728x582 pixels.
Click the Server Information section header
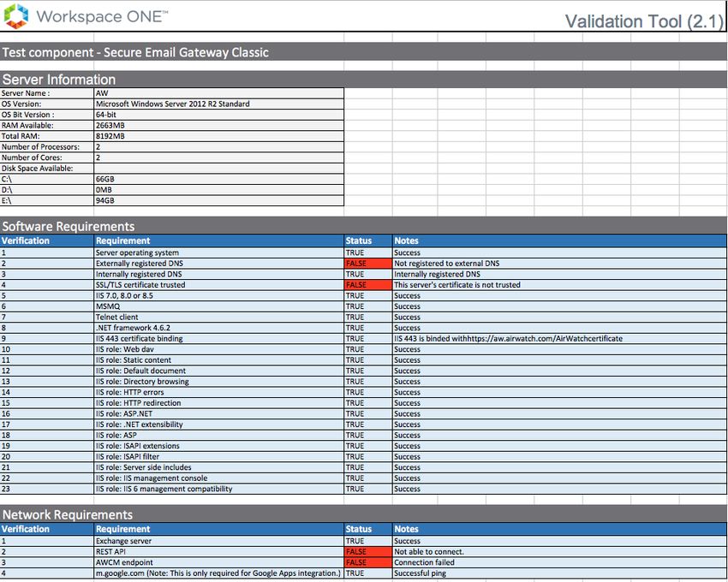363,79
